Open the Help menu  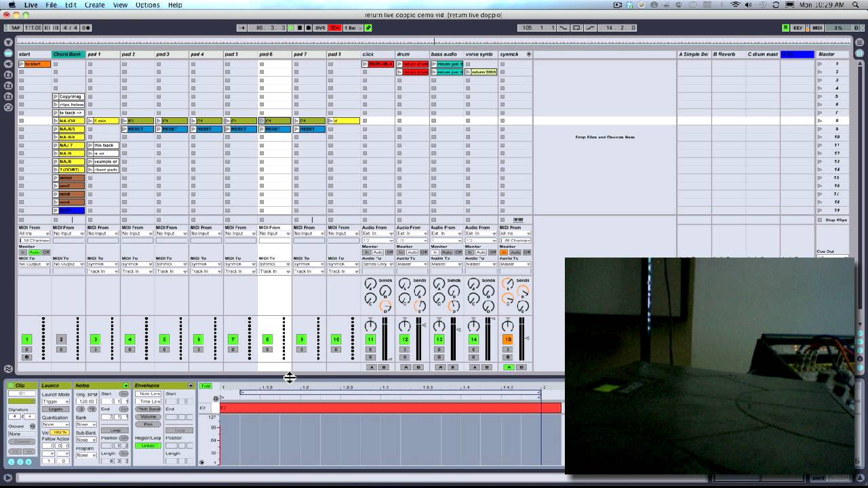(x=175, y=5)
